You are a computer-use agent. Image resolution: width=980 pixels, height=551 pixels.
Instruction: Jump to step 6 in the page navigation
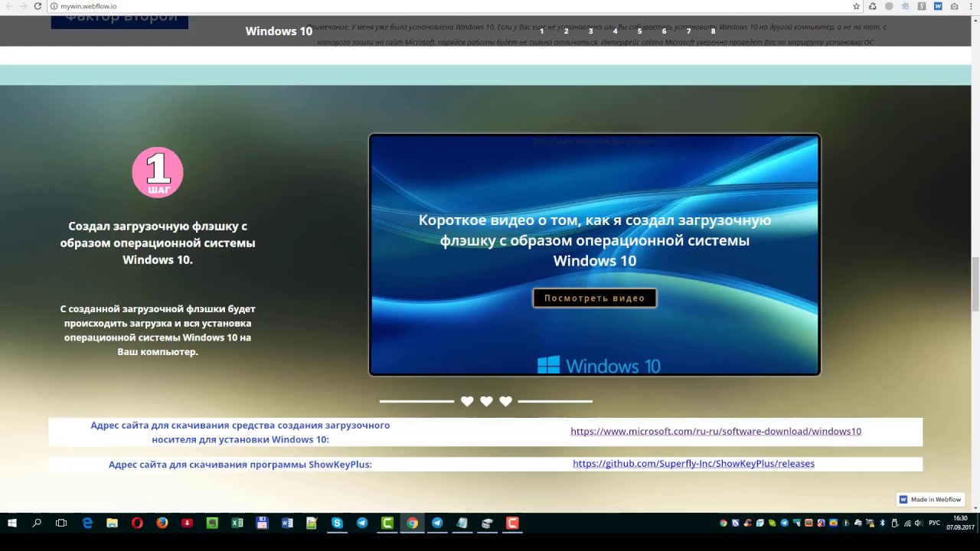pos(665,31)
